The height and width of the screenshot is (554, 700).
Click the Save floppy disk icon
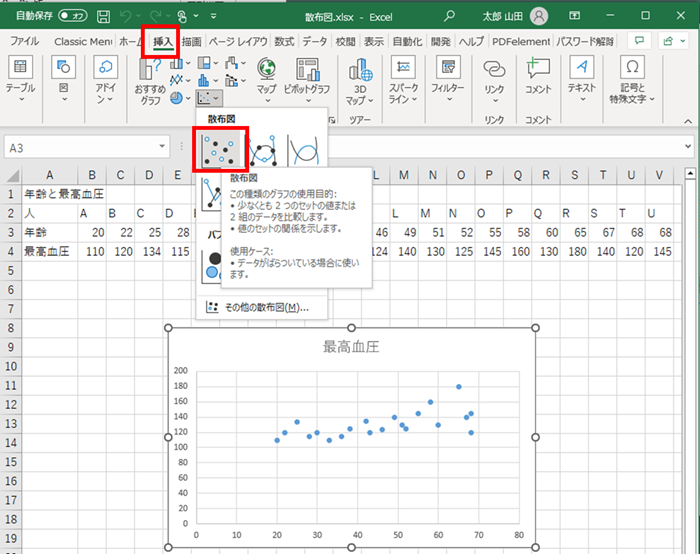point(104,17)
